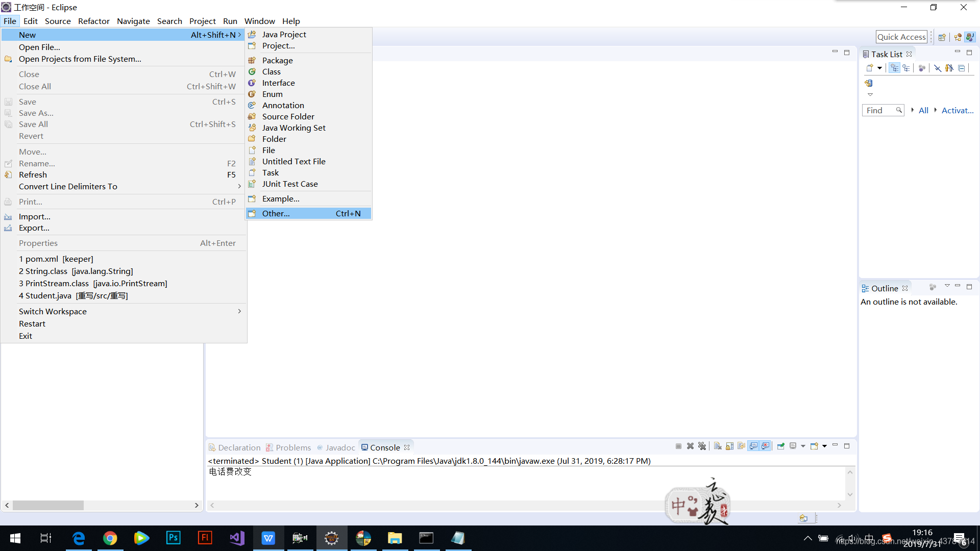Switch to Java EE perspective icon
The width and height of the screenshot is (980, 551).
[x=958, y=37]
